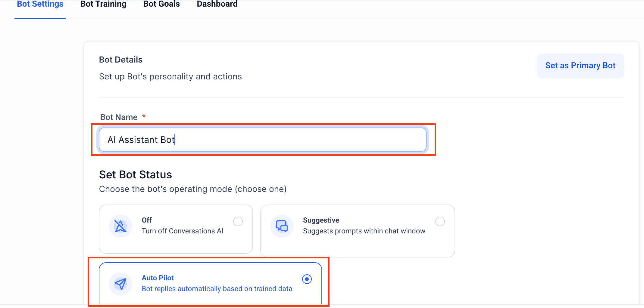Choose the Off operating mode card
This screenshot has height=308, width=644.
coord(176,229)
